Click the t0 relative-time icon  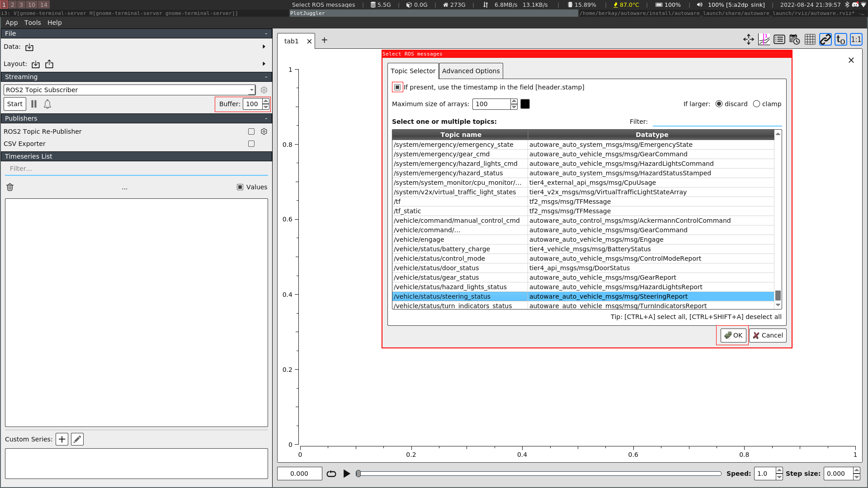click(x=840, y=39)
